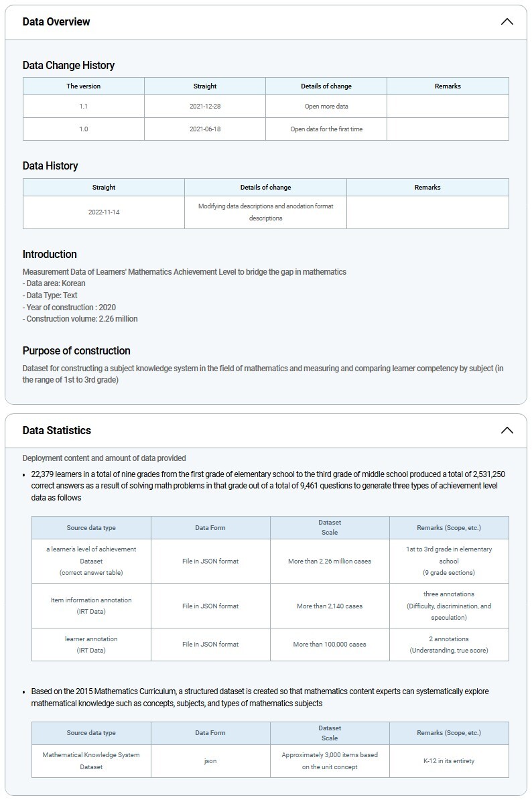Click 'Modifying data descriptions' change detail cell
Screen dimensions: 532x800
(265, 212)
